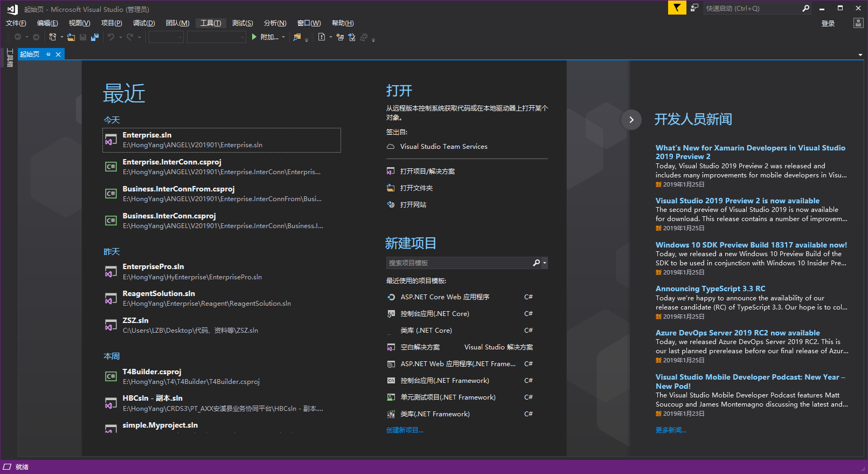Open the 工具(T) menu
The image size is (868, 474).
[x=211, y=23]
